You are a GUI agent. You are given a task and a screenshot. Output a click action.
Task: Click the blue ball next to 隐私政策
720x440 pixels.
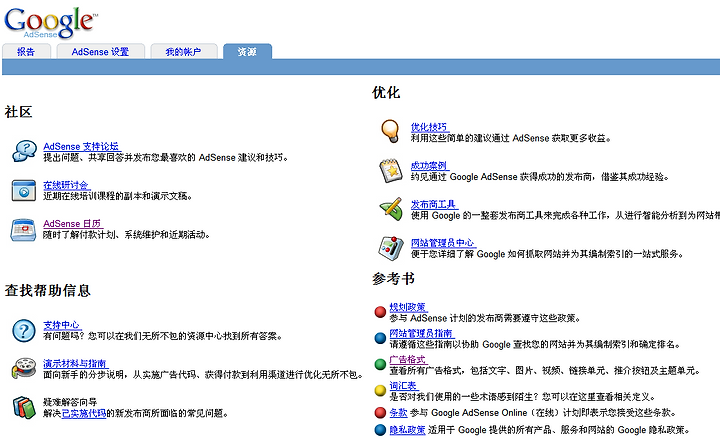pyautogui.click(x=380, y=430)
